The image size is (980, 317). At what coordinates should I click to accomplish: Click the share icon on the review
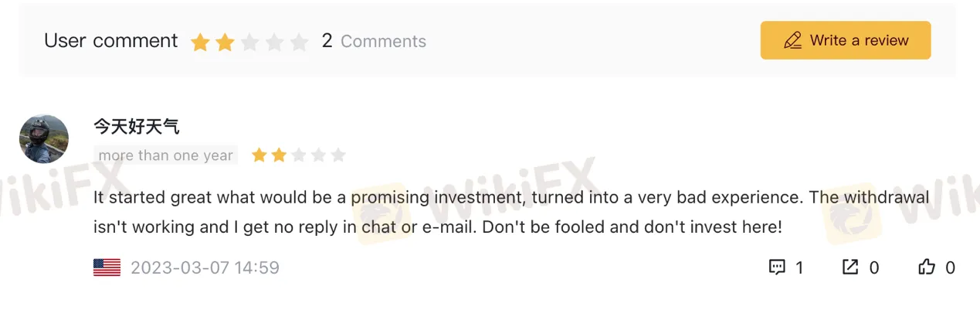click(850, 268)
